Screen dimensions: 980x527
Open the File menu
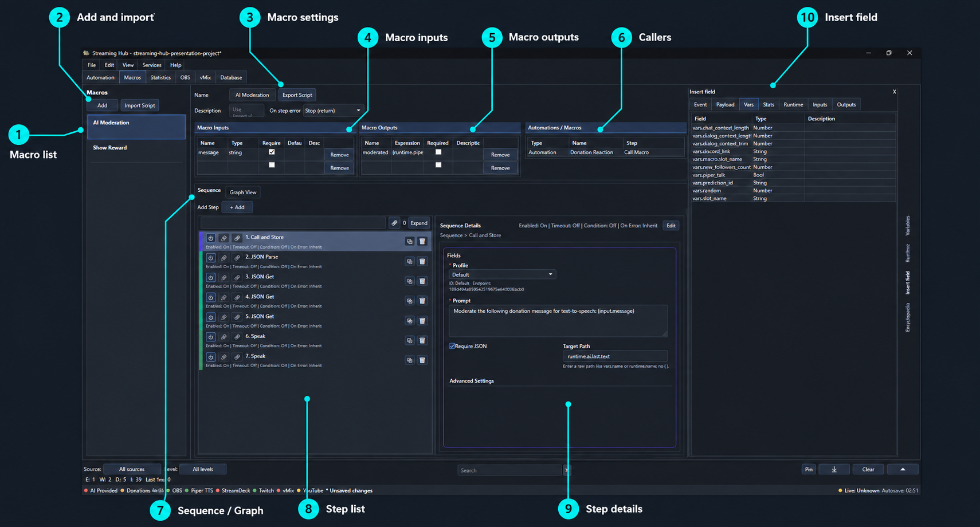point(92,65)
